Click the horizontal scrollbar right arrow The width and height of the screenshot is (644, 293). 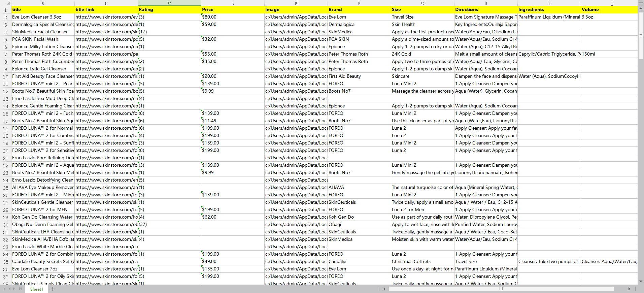(x=629, y=289)
